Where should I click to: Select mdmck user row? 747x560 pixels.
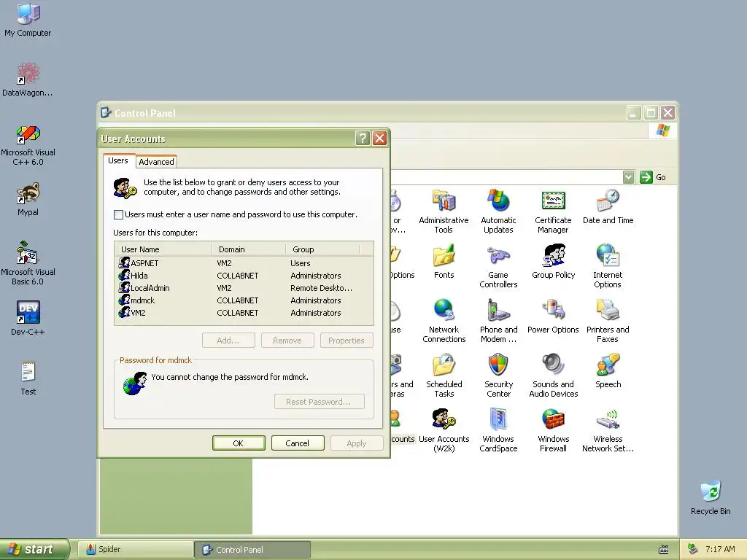click(x=244, y=300)
